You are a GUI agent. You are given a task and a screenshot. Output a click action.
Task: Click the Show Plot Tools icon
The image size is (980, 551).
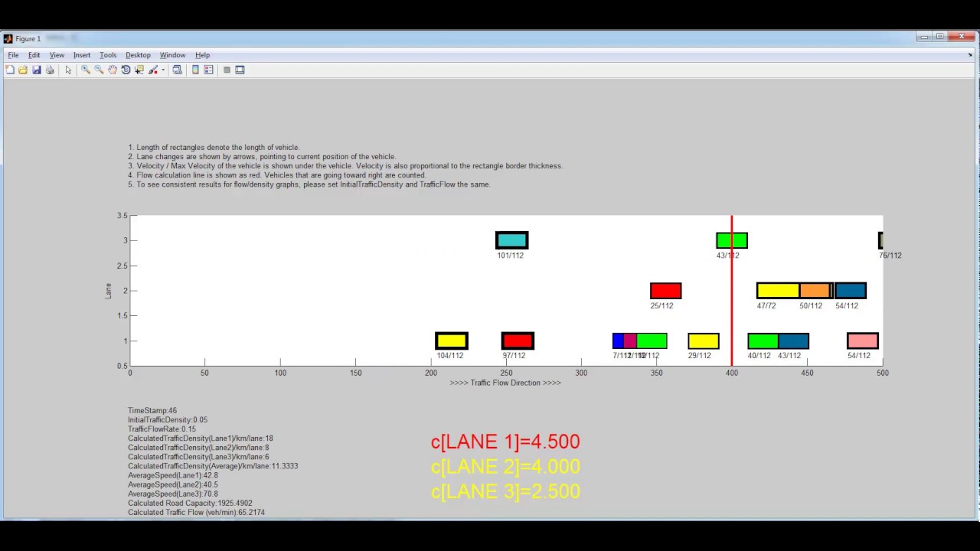(240, 70)
